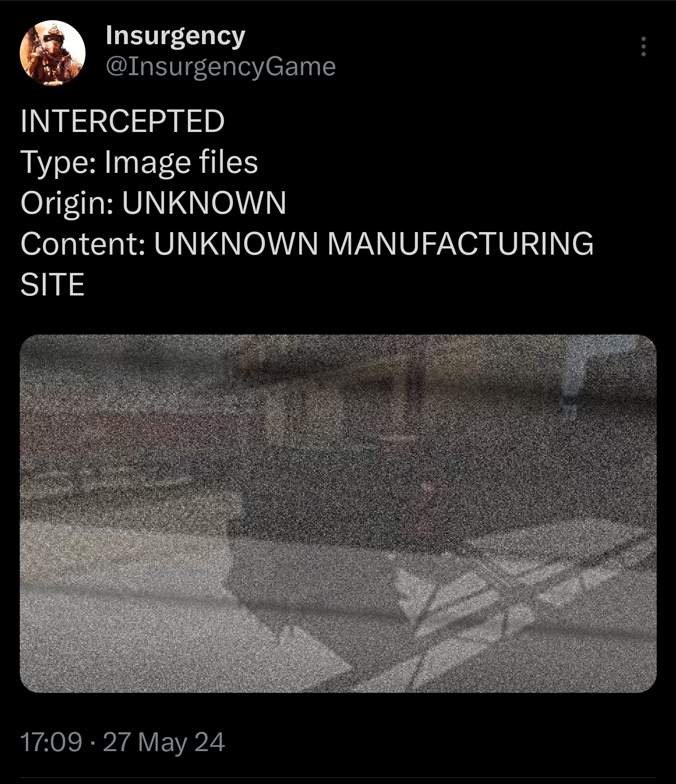Open the noisy intercepted image attachment
This screenshot has width=676, height=784.
(338, 513)
